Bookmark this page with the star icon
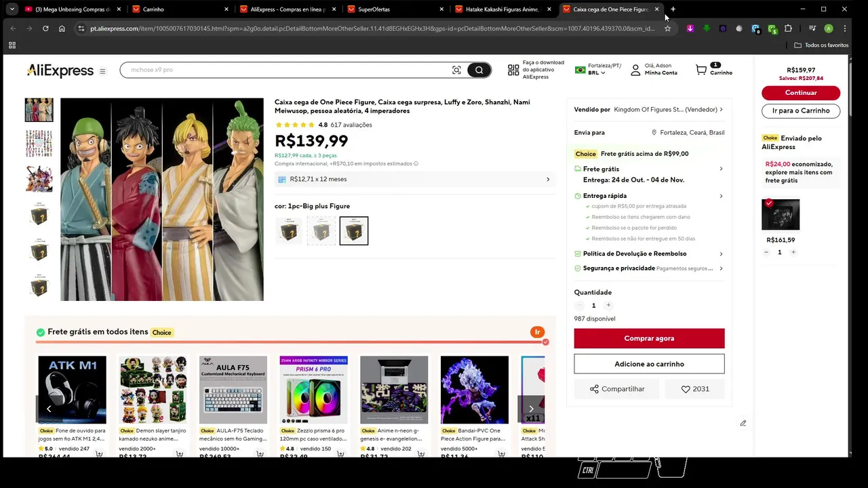 (x=667, y=28)
